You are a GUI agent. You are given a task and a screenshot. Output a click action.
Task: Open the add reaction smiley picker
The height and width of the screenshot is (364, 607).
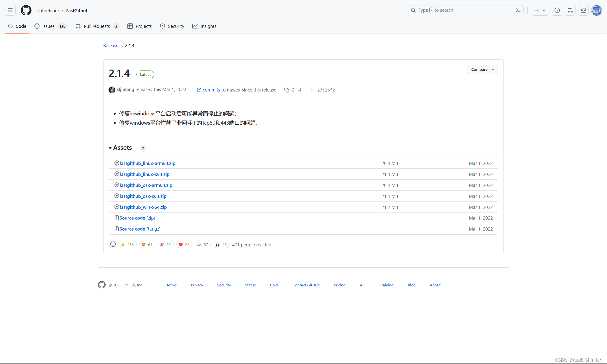click(x=113, y=244)
